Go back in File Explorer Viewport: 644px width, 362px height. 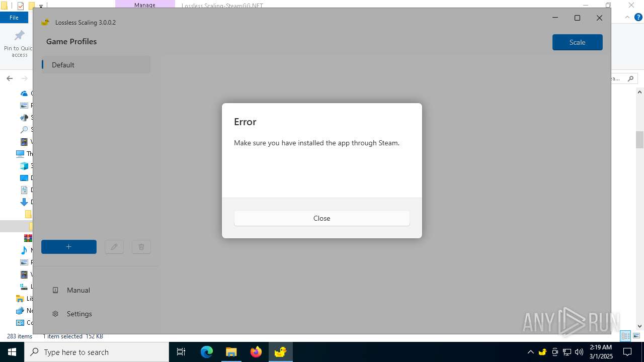tap(10, 78)
